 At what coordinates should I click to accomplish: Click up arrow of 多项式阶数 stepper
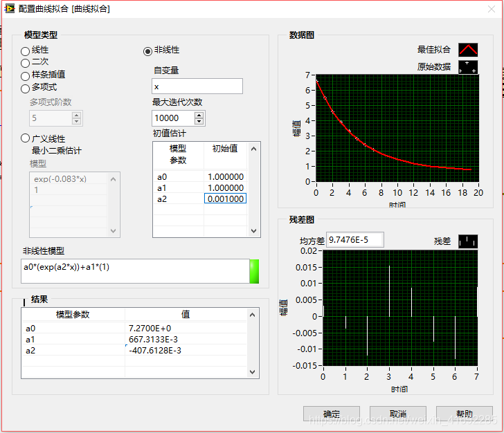76,115
